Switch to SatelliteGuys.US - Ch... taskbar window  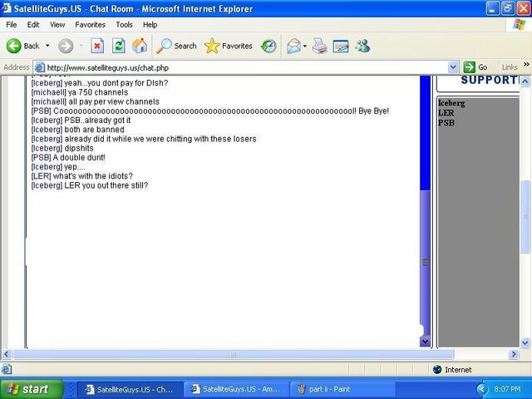(131, 389)
